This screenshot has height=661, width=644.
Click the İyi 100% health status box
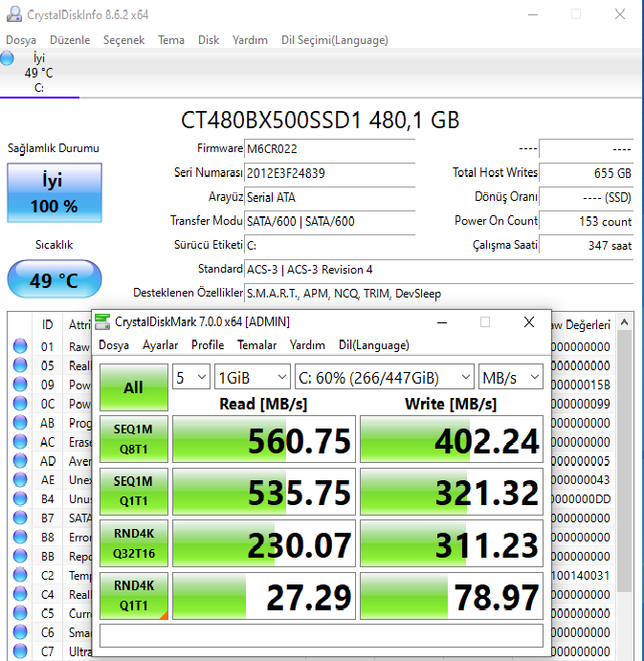[54, 192]
